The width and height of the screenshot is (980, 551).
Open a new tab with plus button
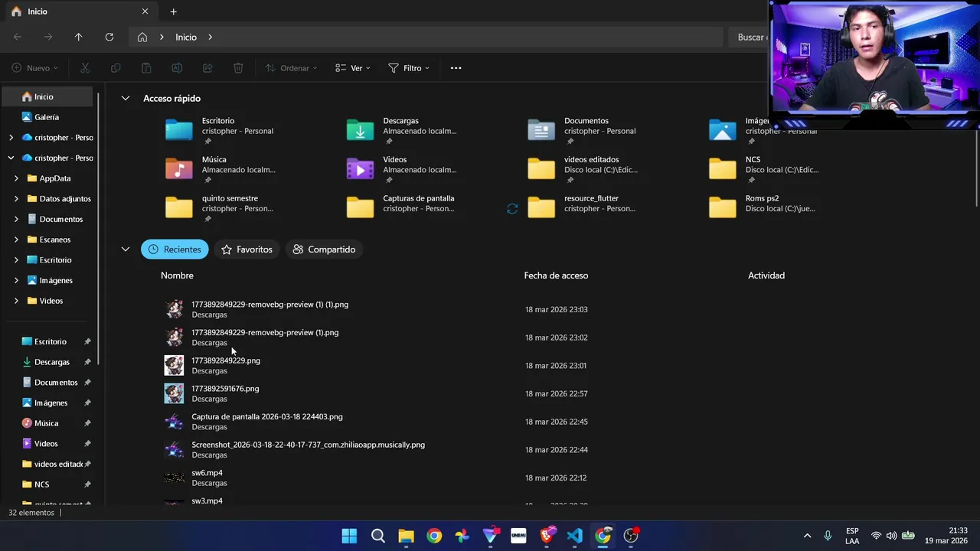(x=173, y=11)
